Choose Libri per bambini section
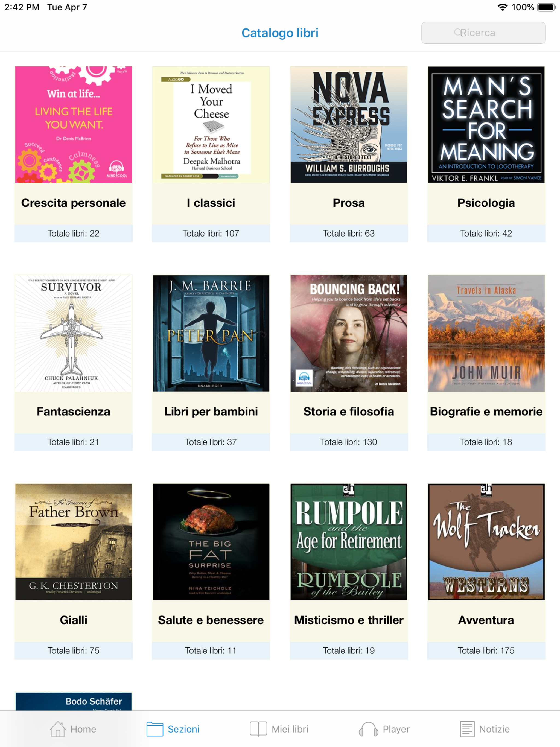This screenshot has width=560, height=747. coord(211,411)
